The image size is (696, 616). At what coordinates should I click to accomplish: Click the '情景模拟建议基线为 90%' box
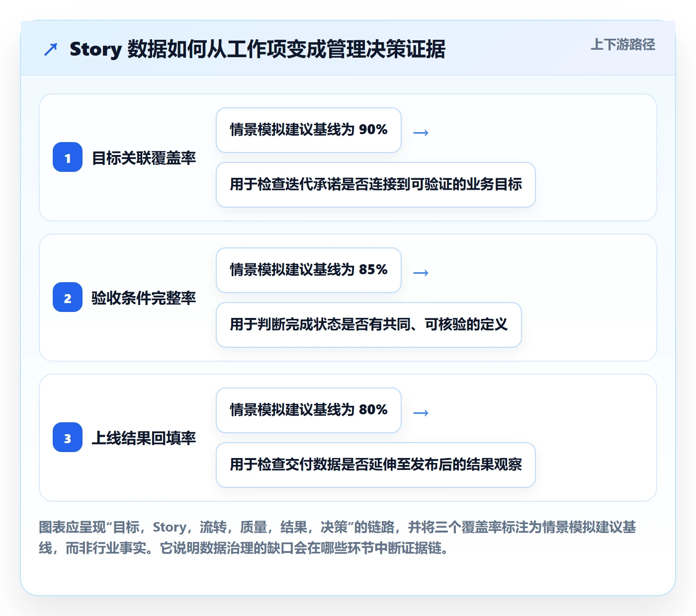click(309, 130)
